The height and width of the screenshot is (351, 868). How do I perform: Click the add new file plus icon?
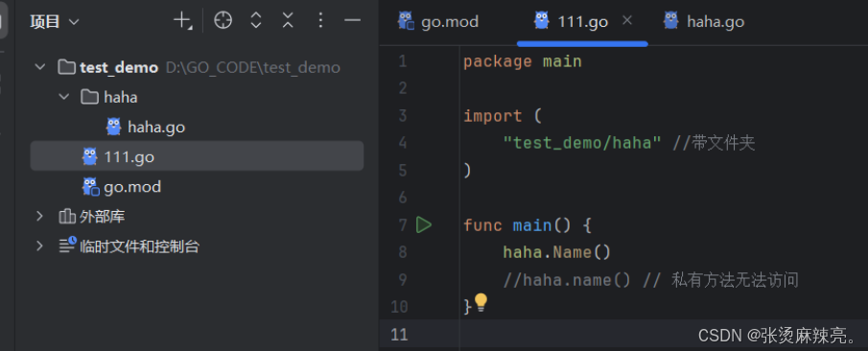pos(182,21)
